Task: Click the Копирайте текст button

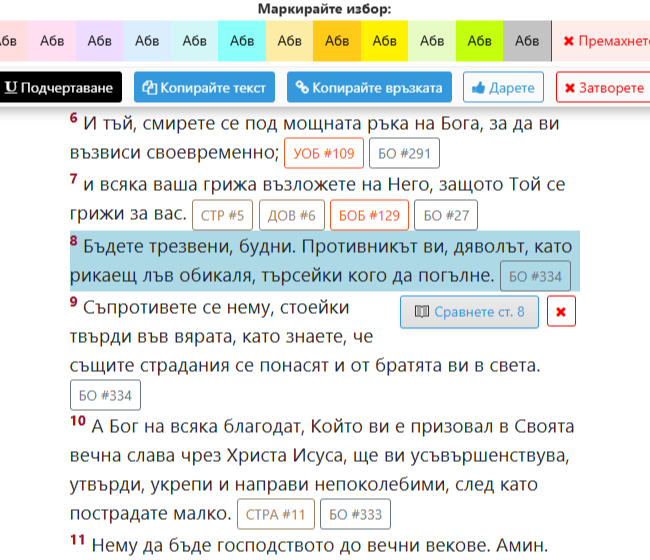Action: coord(204,87)
